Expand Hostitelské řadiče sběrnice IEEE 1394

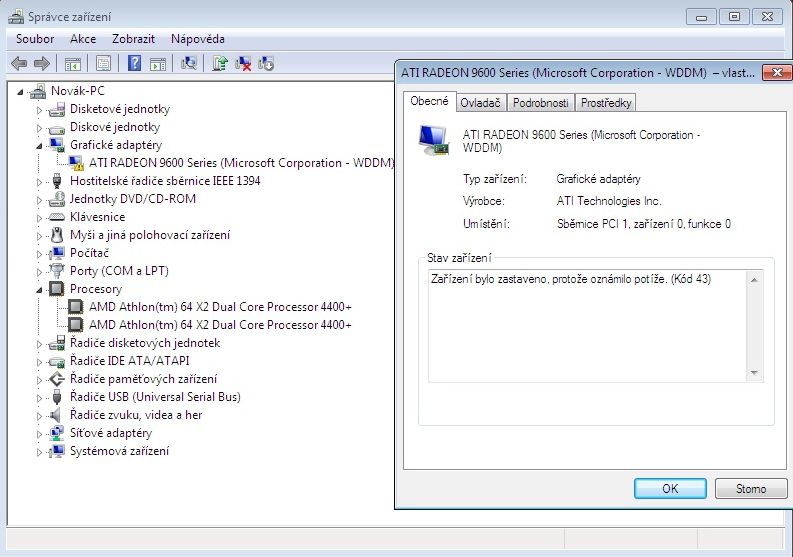[39, 182]
